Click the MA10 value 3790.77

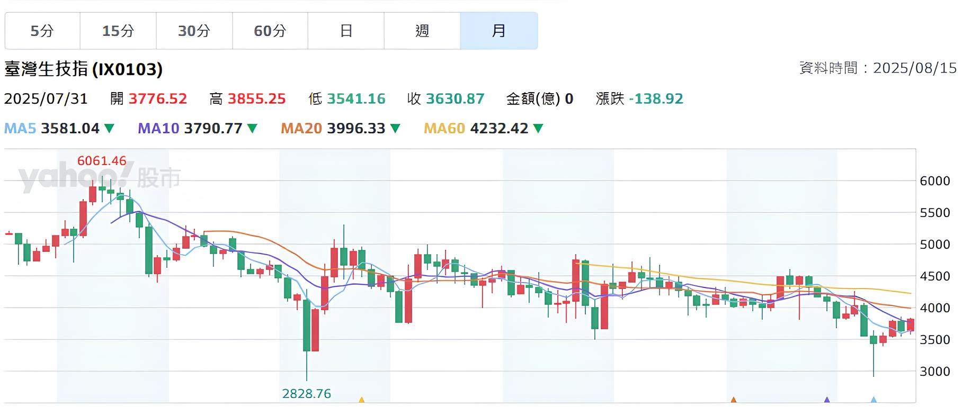pos(213,128)
